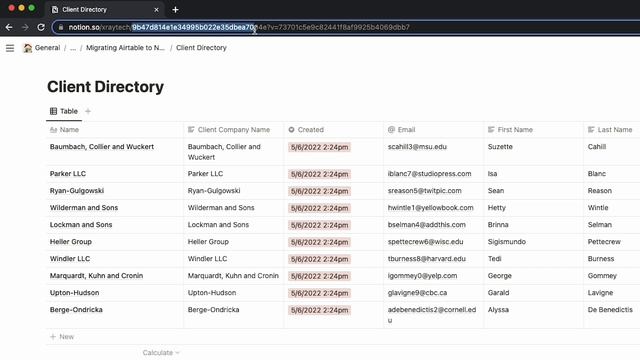Open the Baumbach, Collier and Wuckert record
640x360 pixels.
click(x=102, y=147)
